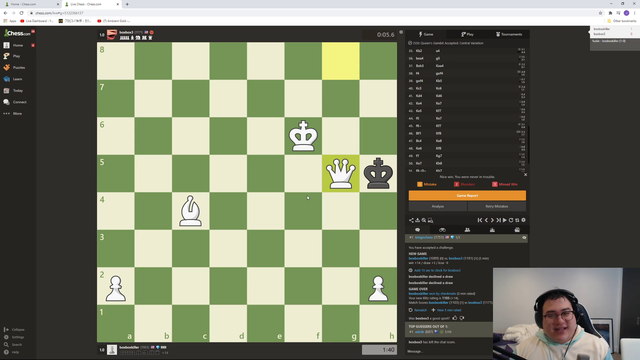Open Today in the left sidebar

tap(13, 91)
